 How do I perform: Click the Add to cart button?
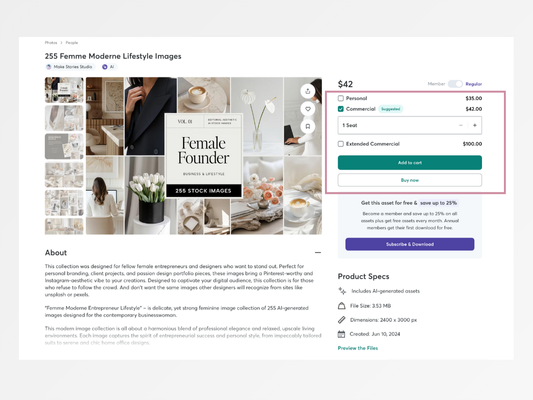pos(410,162)
